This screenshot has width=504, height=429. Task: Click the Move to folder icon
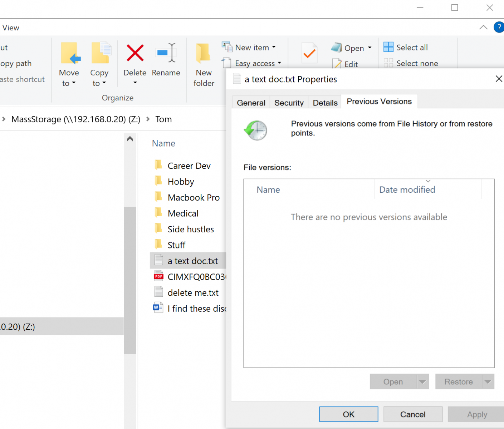coord(70,53)
